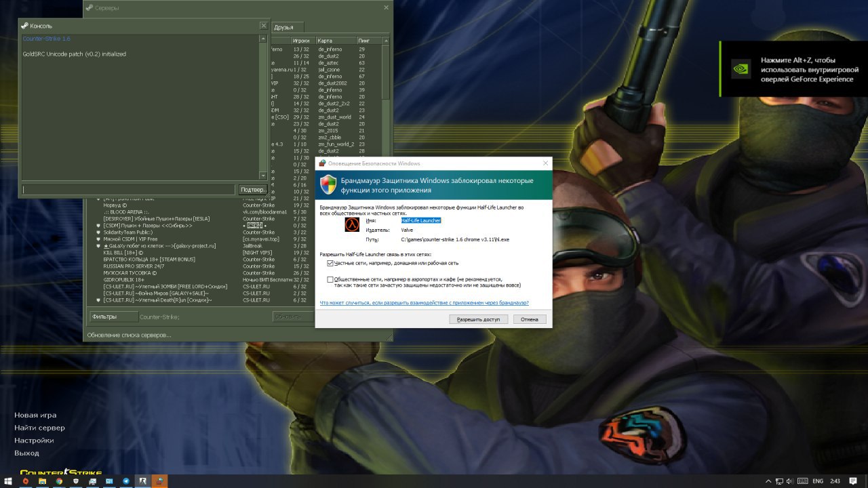Viewport: 868px width, 488px height.
Task: Click the NVIDIA GeForce Experience logo icon
Action: 741,68
